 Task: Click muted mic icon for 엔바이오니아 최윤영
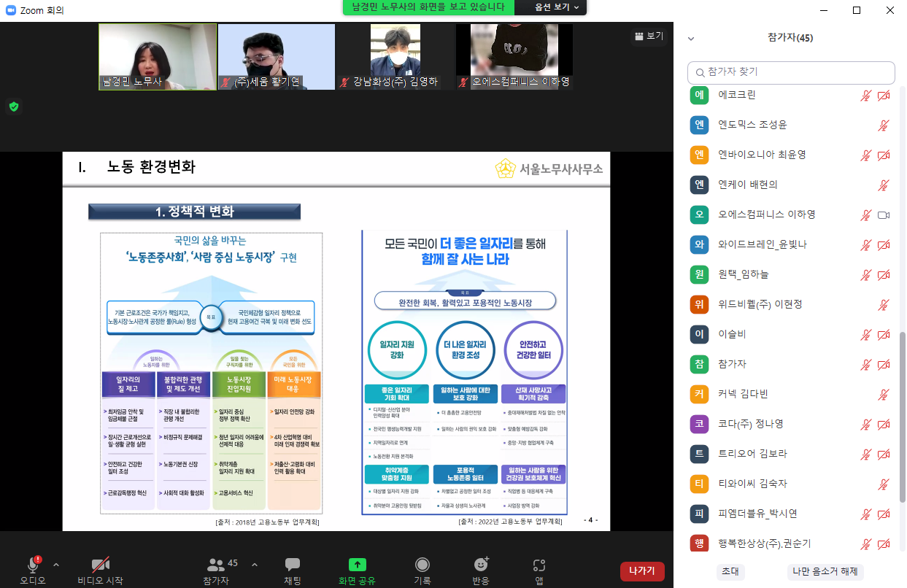866,155
